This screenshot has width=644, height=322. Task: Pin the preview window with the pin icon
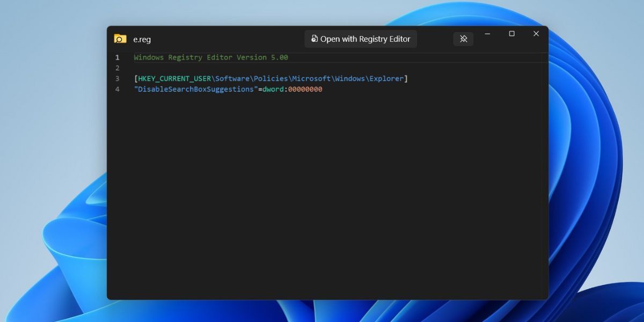coord(463,39)
